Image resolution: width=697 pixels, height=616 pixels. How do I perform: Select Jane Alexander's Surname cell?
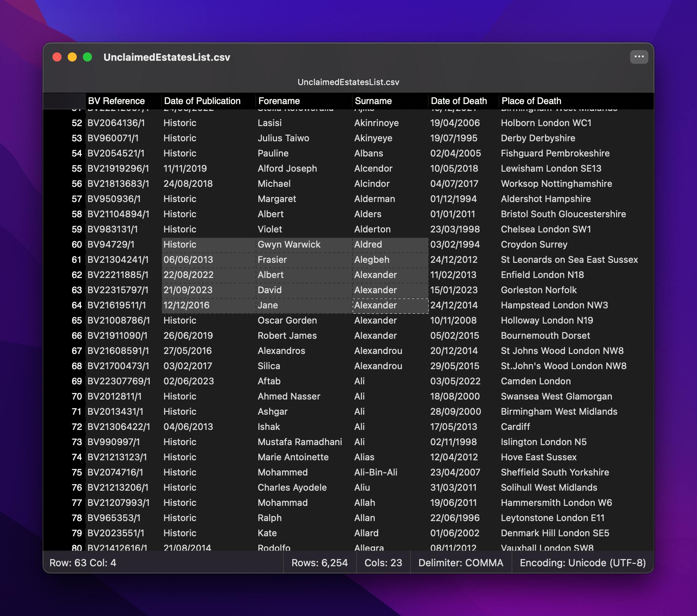coord(390,305)
